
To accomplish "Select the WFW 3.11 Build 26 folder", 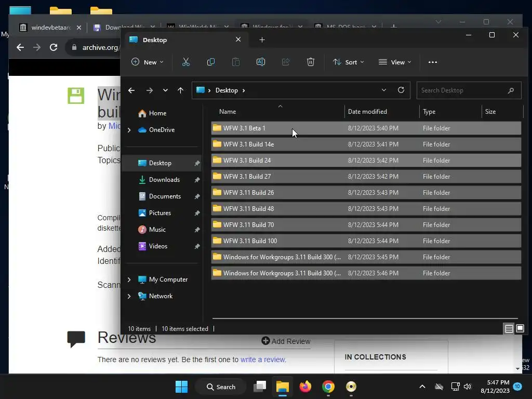I will tap(366, 193).
